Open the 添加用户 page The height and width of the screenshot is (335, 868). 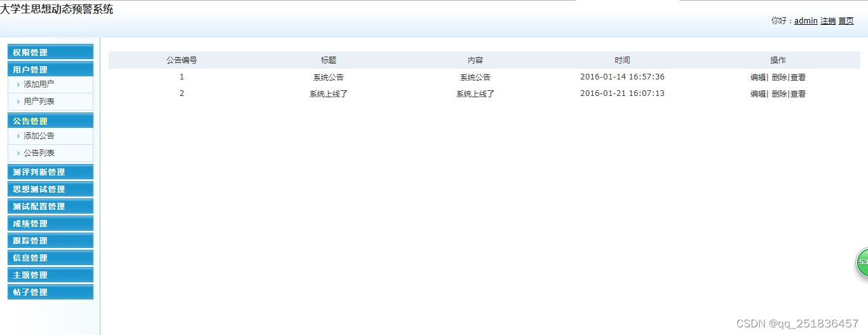click(x=39, y=84)
